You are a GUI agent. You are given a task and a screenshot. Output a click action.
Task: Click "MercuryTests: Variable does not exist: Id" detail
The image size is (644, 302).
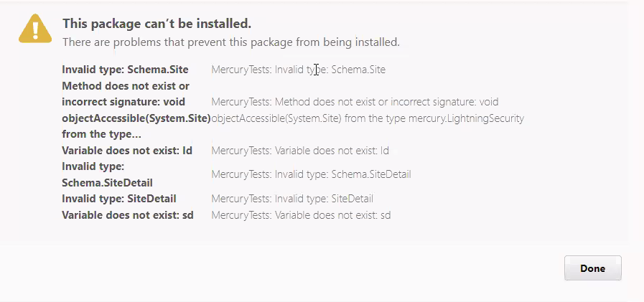point(300,151)
